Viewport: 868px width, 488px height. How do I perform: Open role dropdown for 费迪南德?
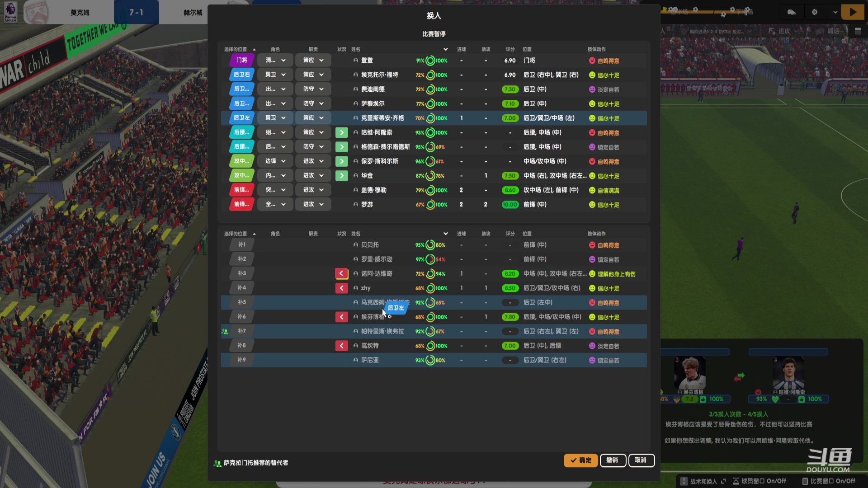coord(275,89)
